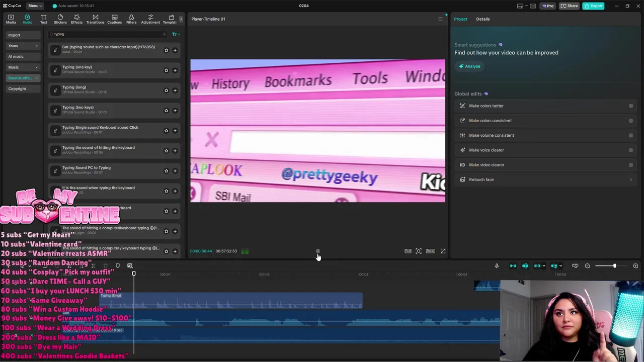Switch to the Audio tab
Screen dimensions: 644x362
tap(27, 19)
